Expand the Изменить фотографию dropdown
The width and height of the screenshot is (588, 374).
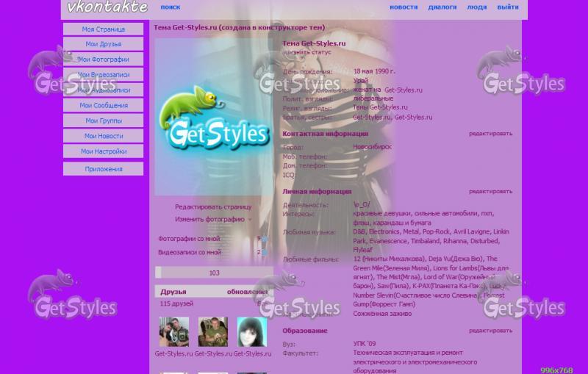(x=249, y=219)
